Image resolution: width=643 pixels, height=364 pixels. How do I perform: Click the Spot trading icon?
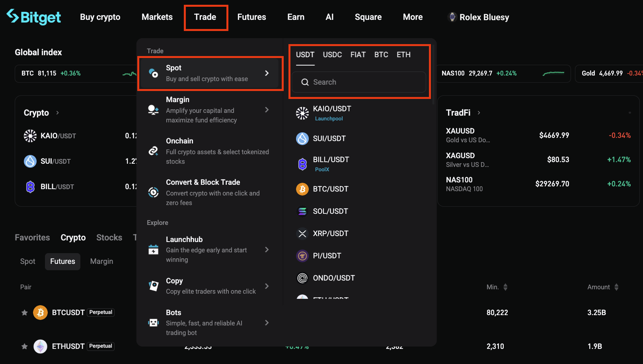pyautogui.click(x=153, y=73)
